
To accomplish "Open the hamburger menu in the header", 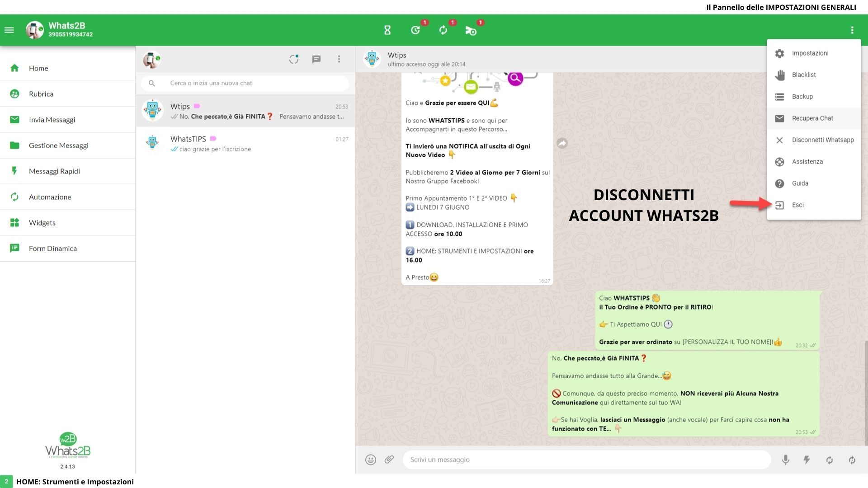I will [x=9, y=30].
